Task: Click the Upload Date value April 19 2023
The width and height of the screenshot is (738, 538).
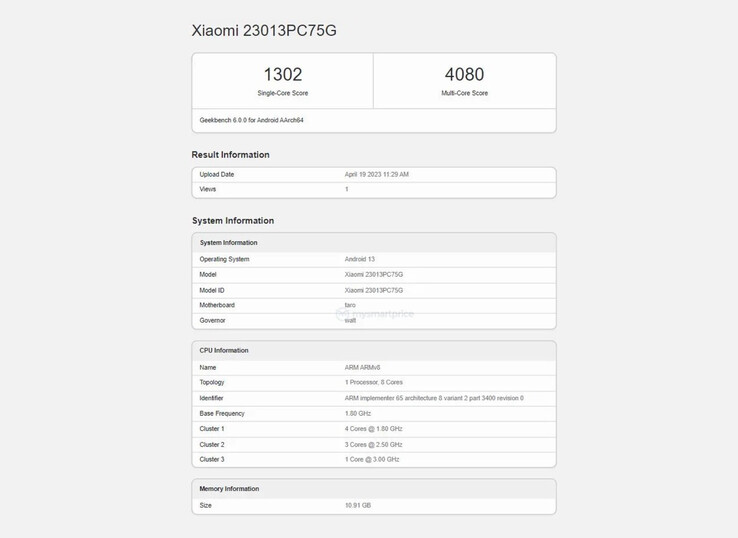Action: pos(376,174)
